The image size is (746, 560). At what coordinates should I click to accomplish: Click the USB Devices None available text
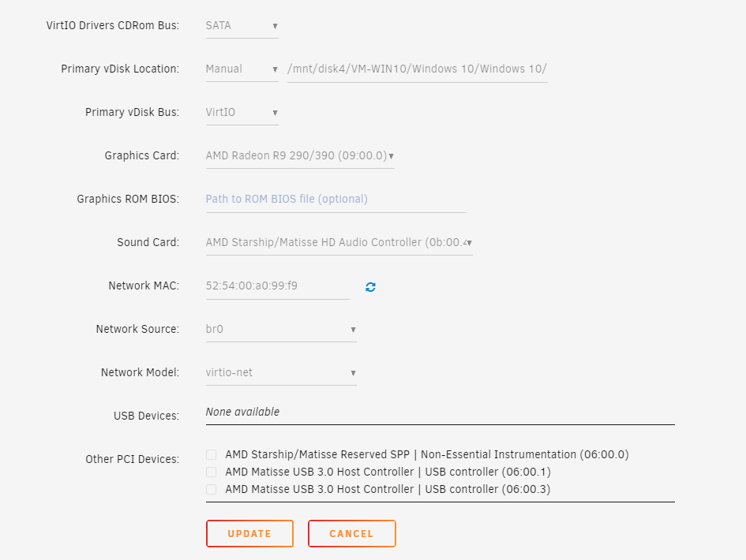[242, 412]
